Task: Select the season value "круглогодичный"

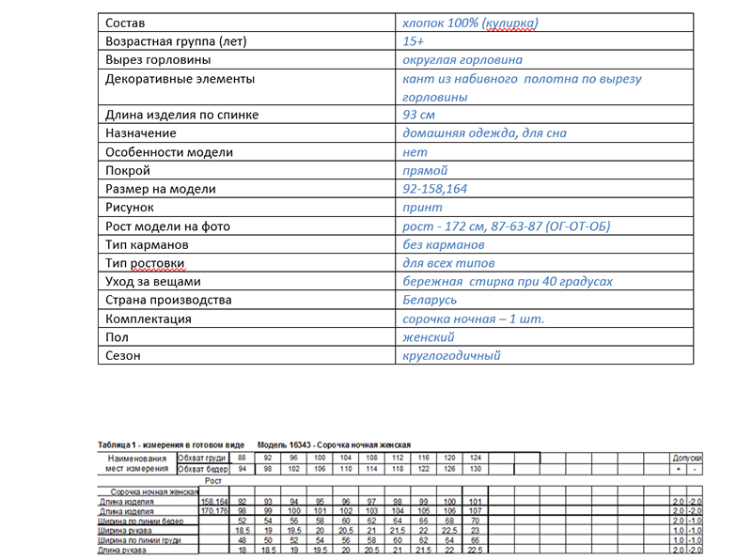Action: 451,356
